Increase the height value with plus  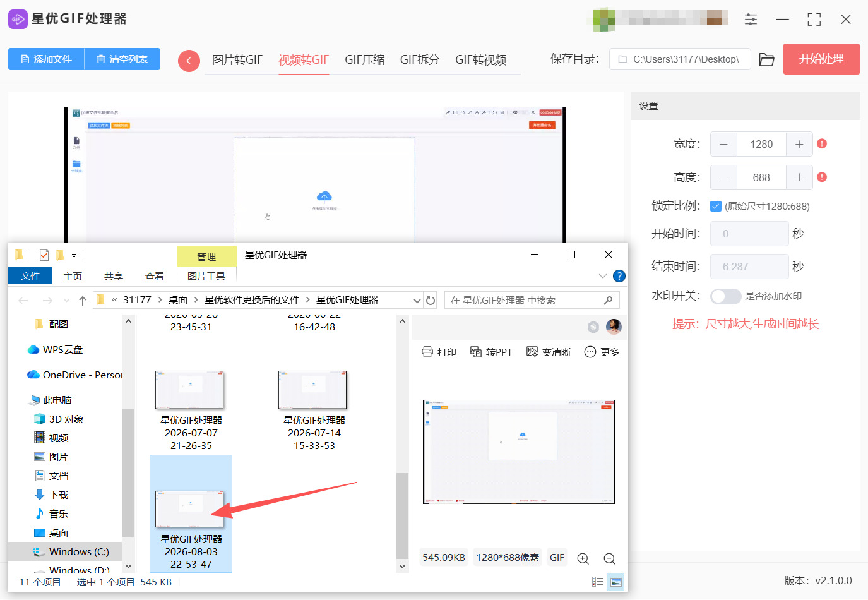(x=799, y=177)
